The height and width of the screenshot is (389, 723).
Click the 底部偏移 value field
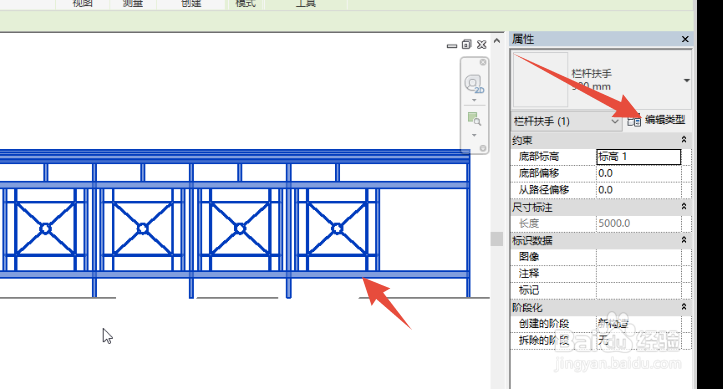[x=639, y=173]
